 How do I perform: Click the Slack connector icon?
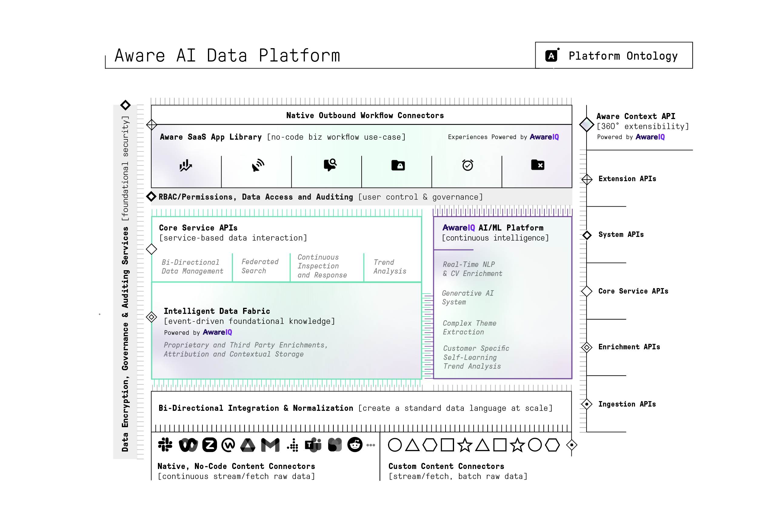165,445
